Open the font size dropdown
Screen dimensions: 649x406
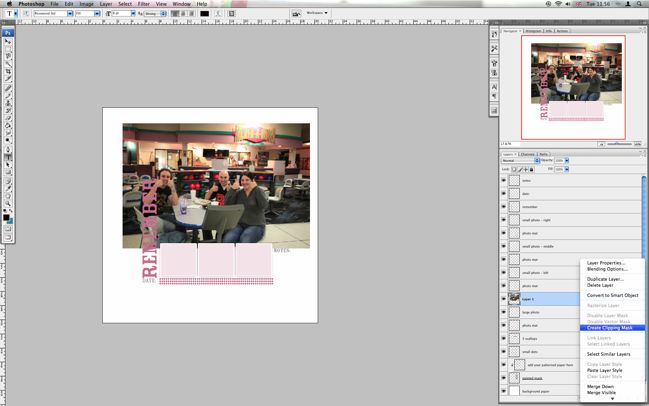(x=133, y=14)
